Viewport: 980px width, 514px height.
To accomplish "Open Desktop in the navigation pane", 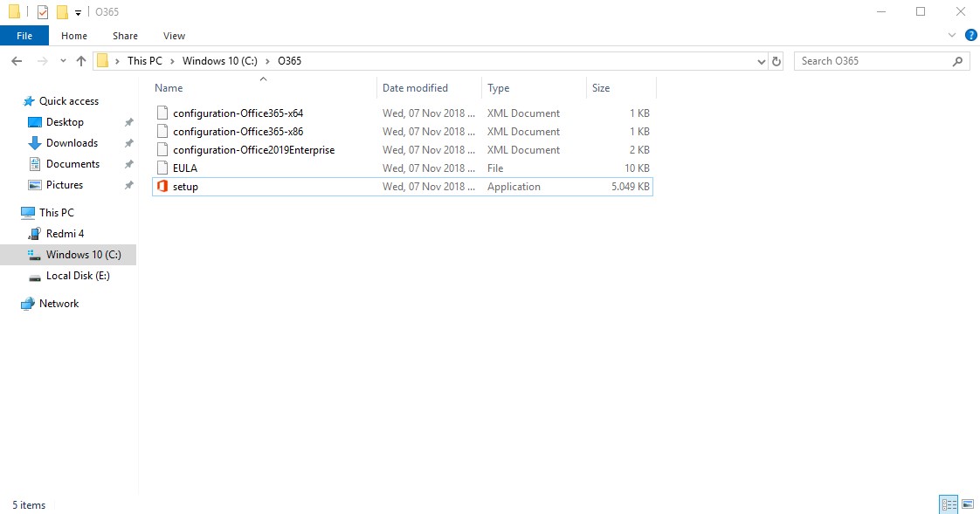I will pos(65,122).
